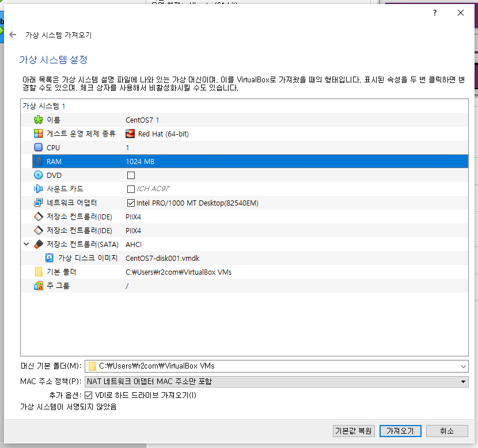Select the 게스트 운영 체제 종류 row label
The image size is (478, 448).
pos(81,134)
